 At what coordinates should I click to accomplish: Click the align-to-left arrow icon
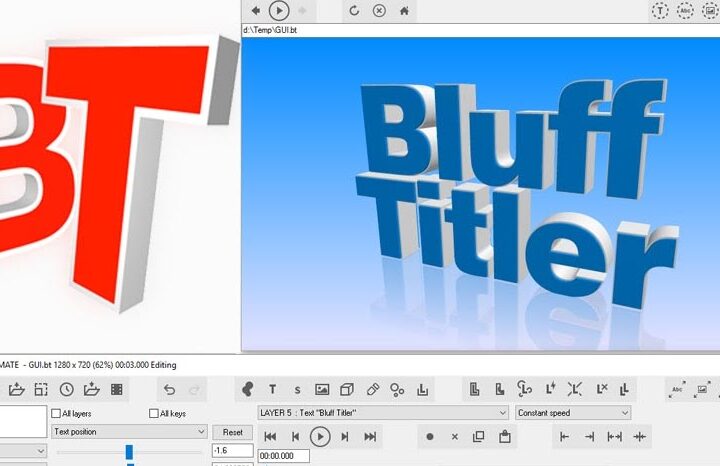tap(564, 437)
